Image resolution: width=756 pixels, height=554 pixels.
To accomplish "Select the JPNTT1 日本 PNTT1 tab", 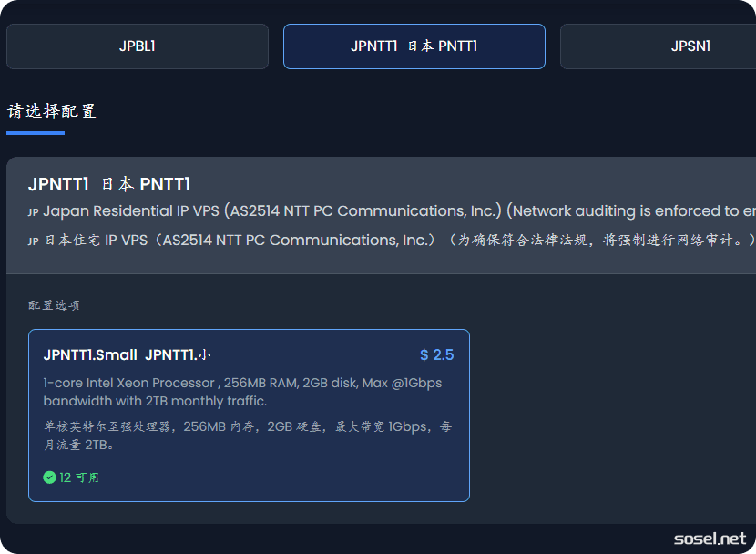I will [414, 46].
